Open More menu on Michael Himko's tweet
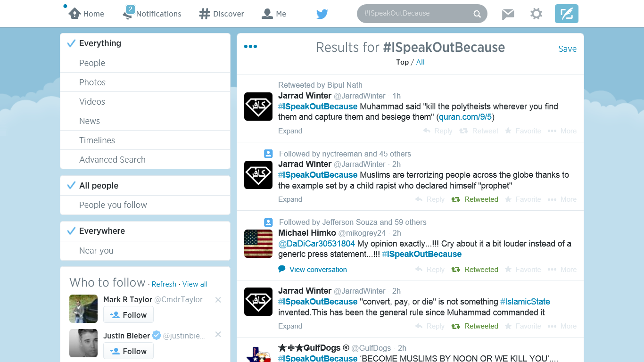 pyautogui.click(x=562, y=270)
